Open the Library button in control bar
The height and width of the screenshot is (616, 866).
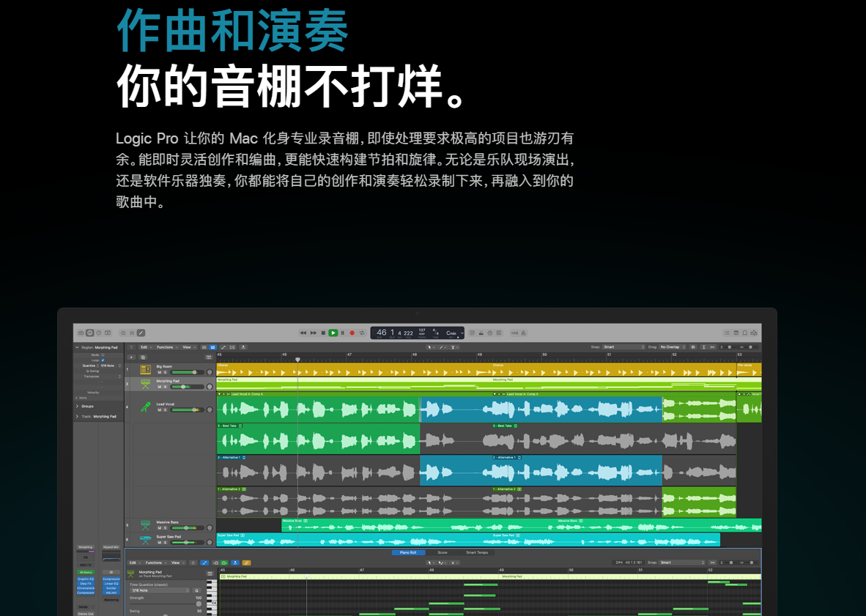coord(81,333)
